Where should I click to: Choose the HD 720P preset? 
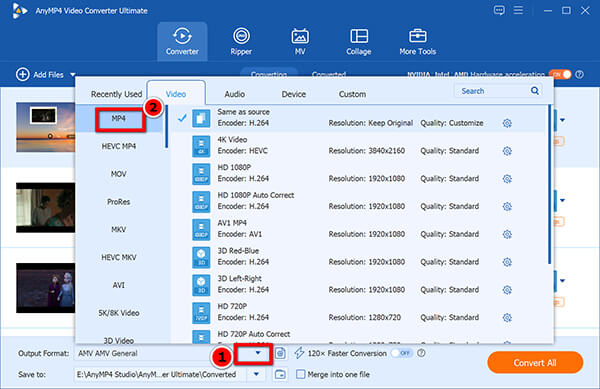(x=359, y=312)
